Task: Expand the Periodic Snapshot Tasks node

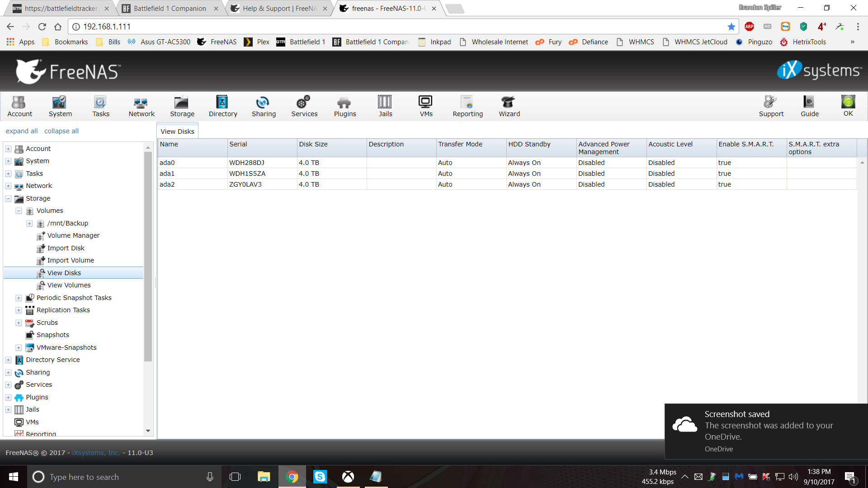Action: pos(19,298)
